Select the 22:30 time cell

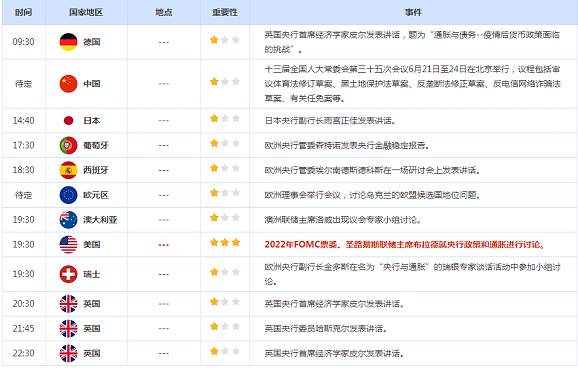(x=24, y=353)
